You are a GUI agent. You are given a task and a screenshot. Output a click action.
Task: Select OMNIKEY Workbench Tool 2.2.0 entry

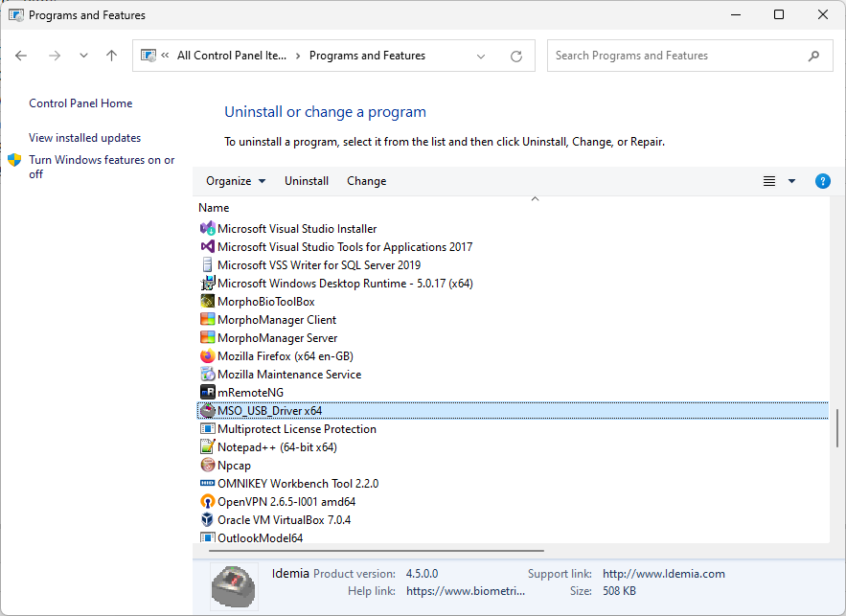click(x=298, y=483)
